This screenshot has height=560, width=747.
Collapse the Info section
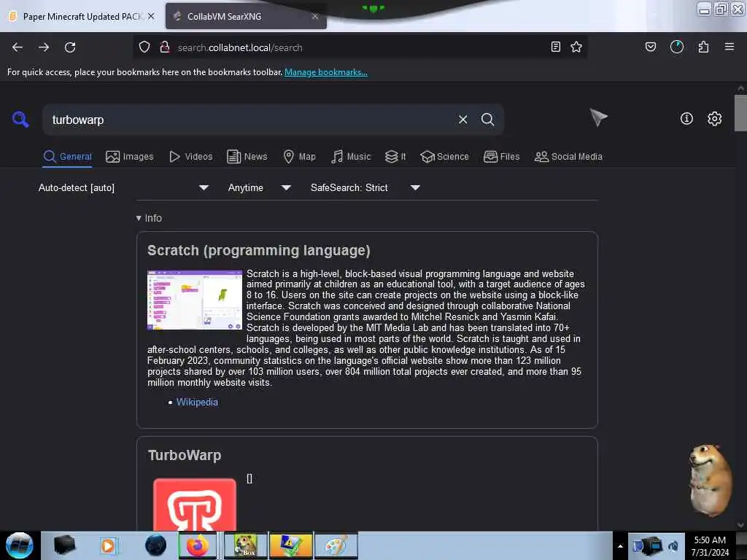coord(149,218)
